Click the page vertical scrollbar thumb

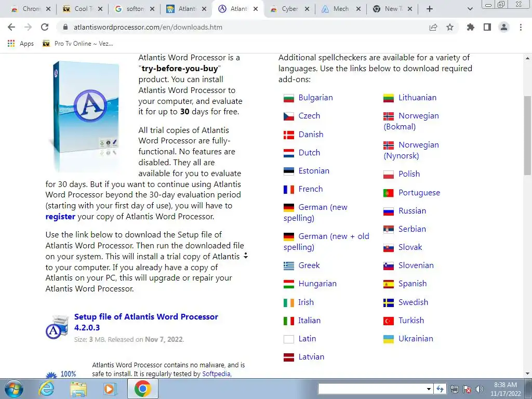coord(528,136)
